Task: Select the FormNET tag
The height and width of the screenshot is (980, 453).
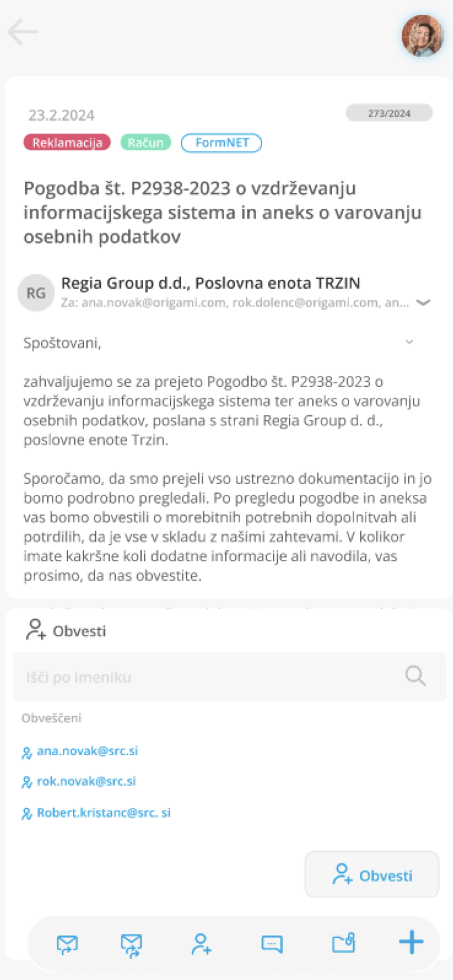Action: 221,142
